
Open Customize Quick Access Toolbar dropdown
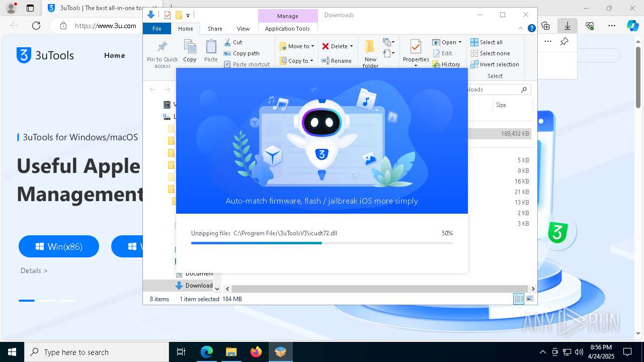click(x=188, y=16)
